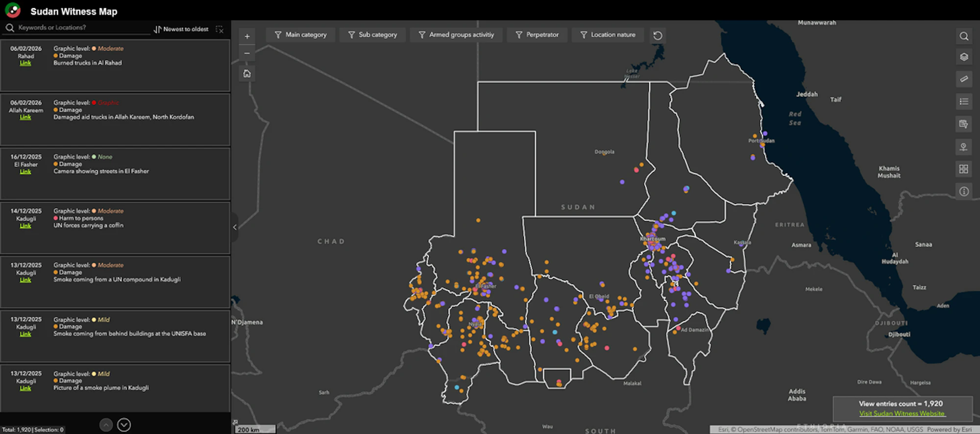Open the Location nature filter
This screenshot has width=980, height=434.
(608, 35)
